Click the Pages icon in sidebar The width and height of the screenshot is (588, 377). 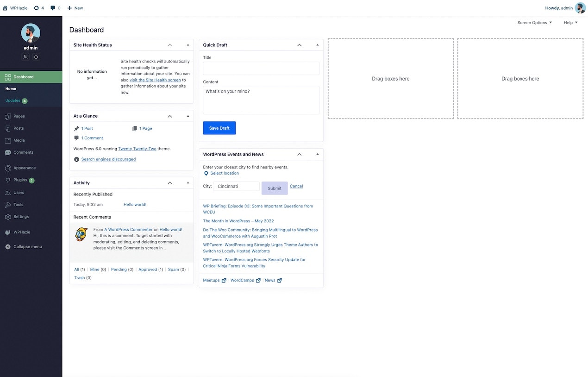point(8,116)
